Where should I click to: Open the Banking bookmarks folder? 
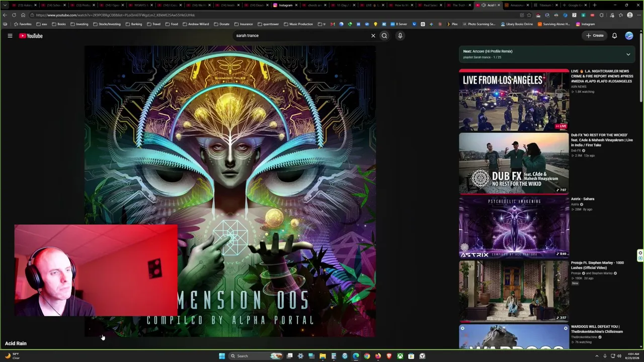point(133,24)
